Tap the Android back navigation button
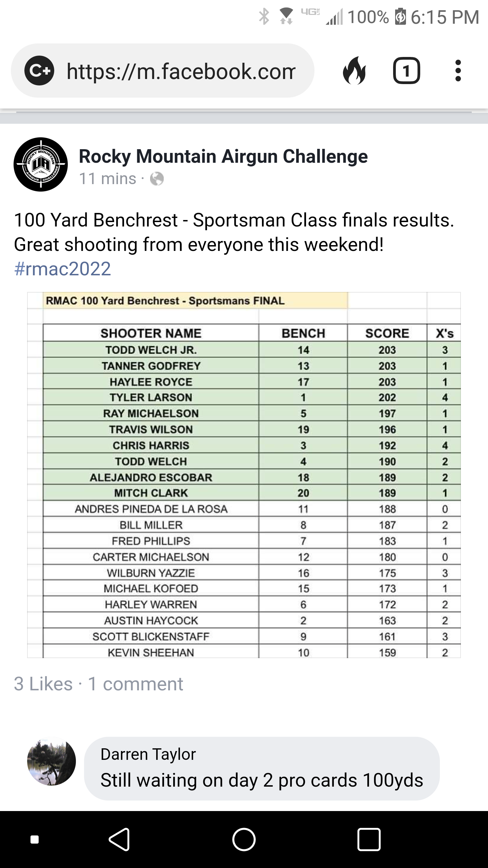This screenshot has width=488, height=868. tap(120, 840)
